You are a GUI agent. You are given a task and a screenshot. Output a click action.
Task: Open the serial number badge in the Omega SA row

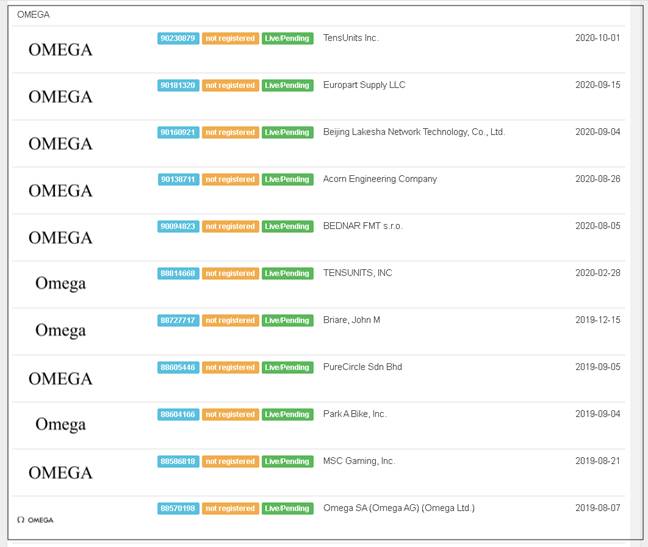[178, 509]
